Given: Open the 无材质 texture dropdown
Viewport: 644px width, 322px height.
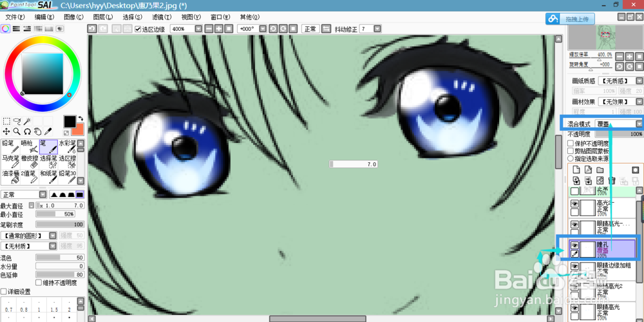Looking at the screenshot, I should click(x=53, y=245).
